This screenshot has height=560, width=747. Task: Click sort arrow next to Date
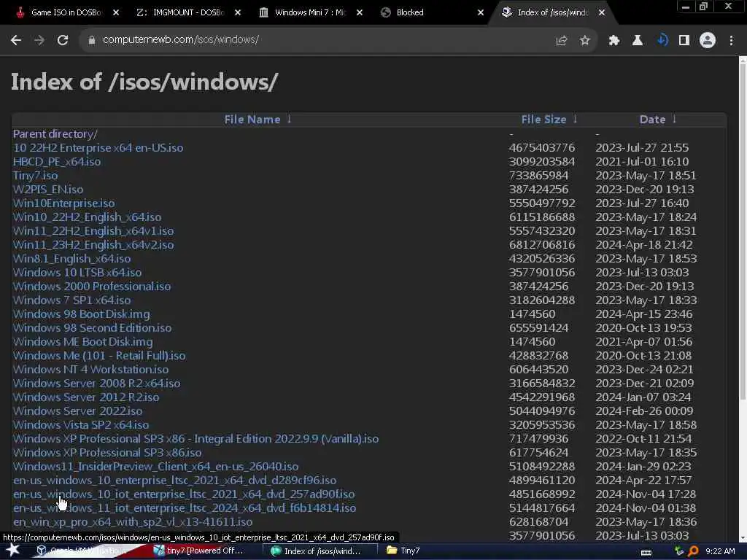point(674,119)
